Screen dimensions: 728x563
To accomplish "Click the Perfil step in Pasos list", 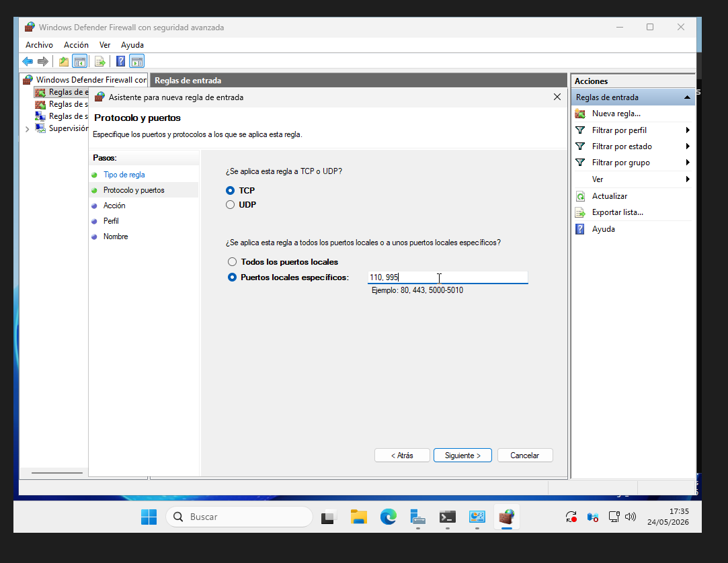I will point(111,221).
